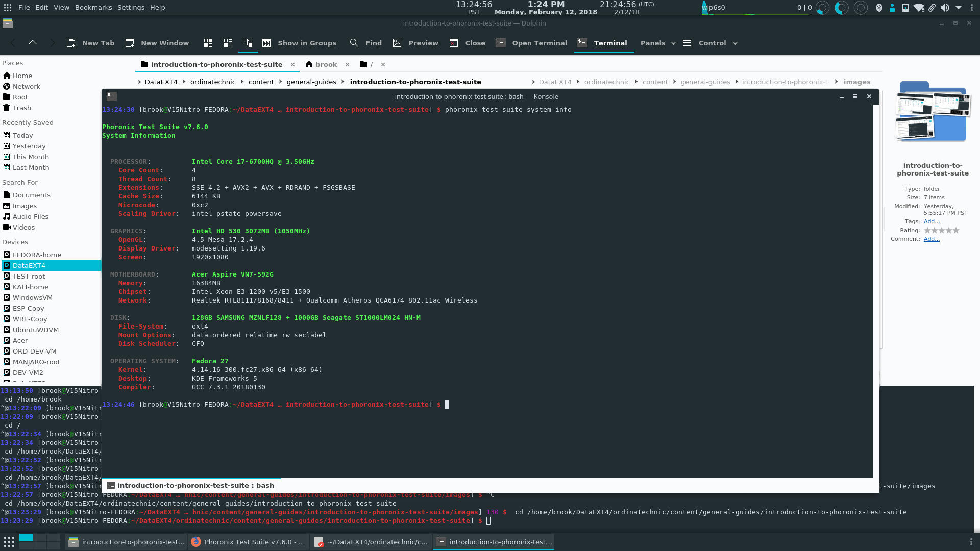
Task: Click ordinatechnic in left breadcrumb
Action: click(213, 82)
